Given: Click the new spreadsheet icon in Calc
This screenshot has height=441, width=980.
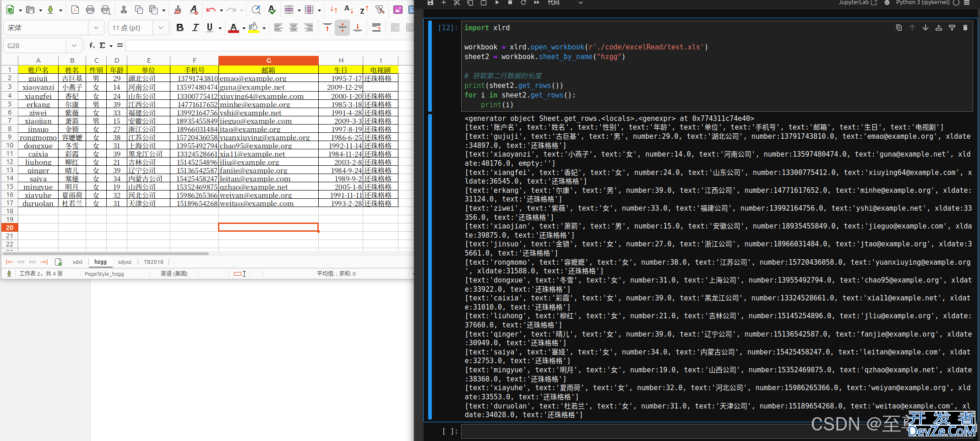Looking at the screenshot, I should point(10,10).
